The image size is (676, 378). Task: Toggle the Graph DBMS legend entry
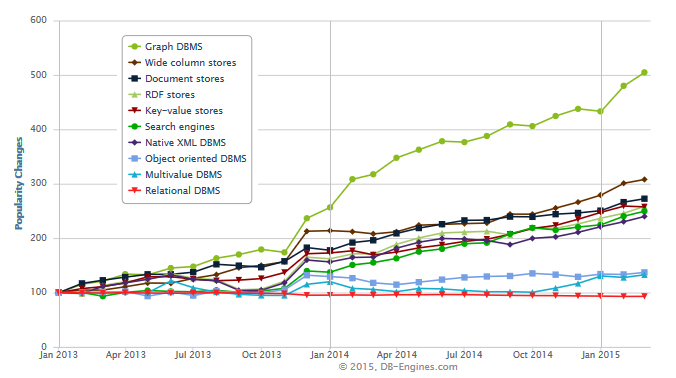[166, 47]
